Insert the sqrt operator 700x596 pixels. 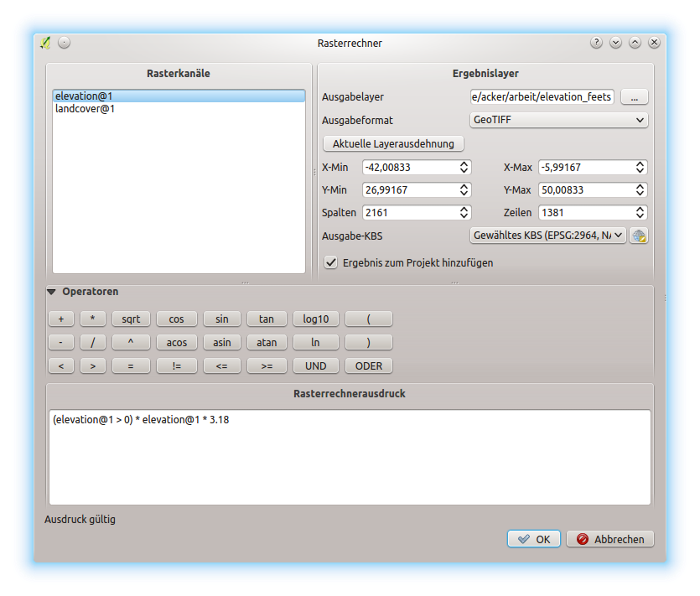pos(131,319)
